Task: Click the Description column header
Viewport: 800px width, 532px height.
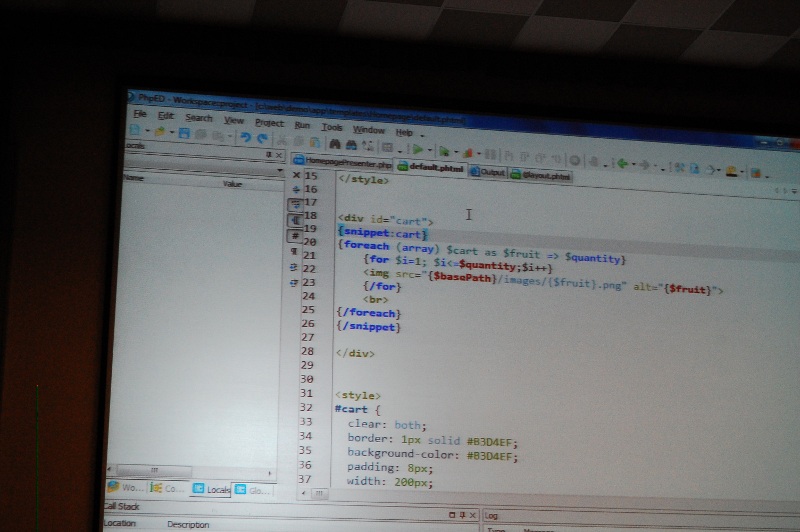Action: tap(188, 524)
